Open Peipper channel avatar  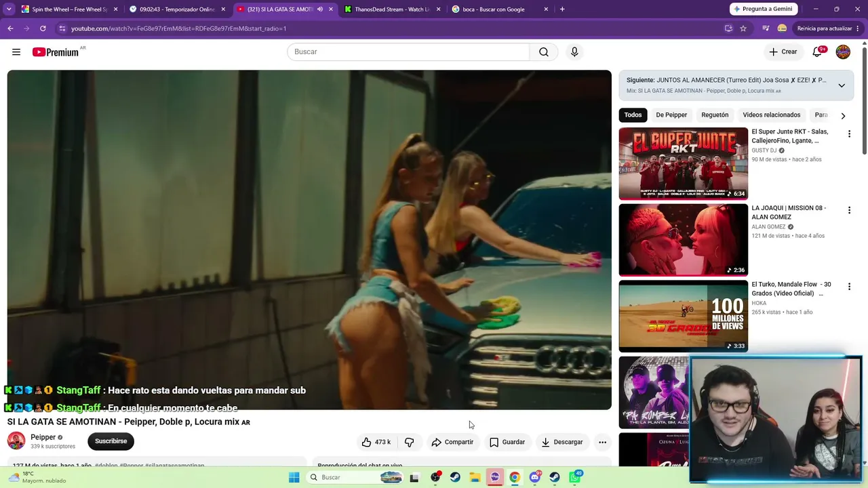pyautogui.click(x=16, y=441)
